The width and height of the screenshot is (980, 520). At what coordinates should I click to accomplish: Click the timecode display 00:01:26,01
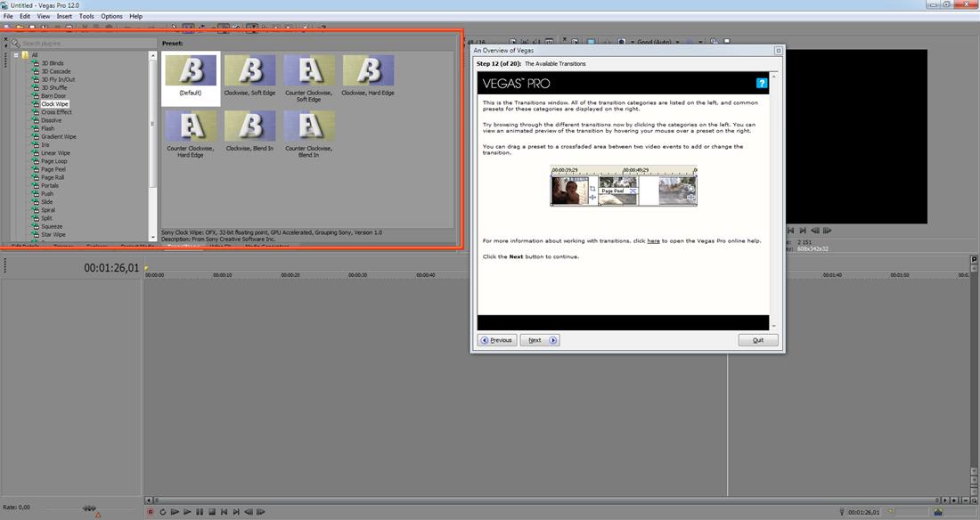(x=111, y=268)
